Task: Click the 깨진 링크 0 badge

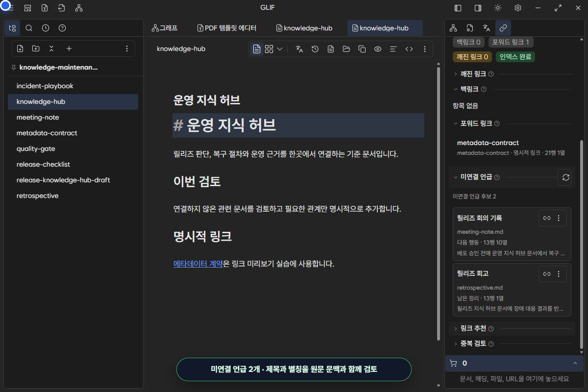Action: point(472,57)
